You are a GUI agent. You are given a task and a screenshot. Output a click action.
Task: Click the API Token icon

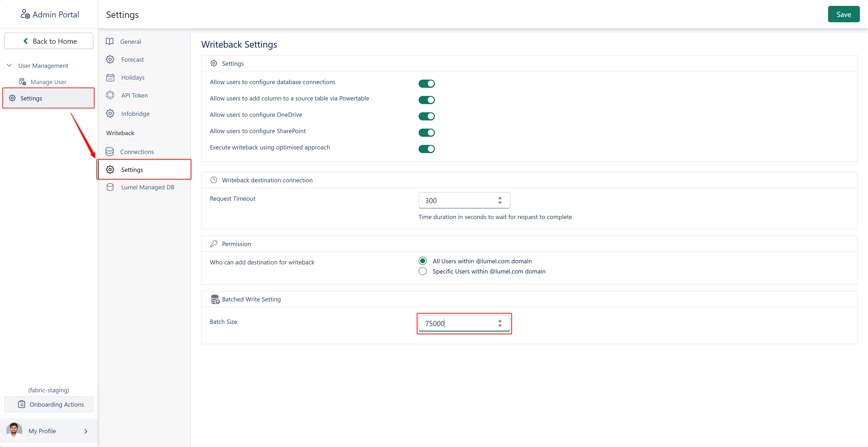(110, 95)
